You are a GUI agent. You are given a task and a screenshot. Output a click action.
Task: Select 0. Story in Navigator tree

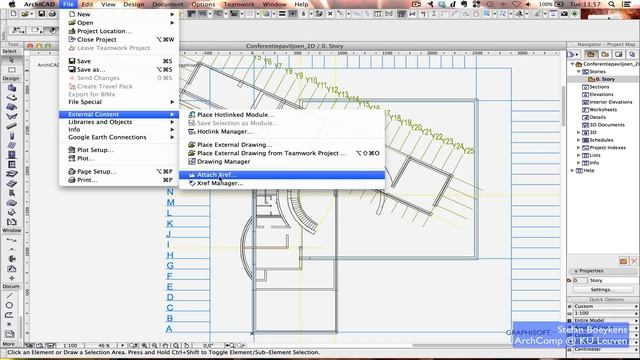pos(605,79)
